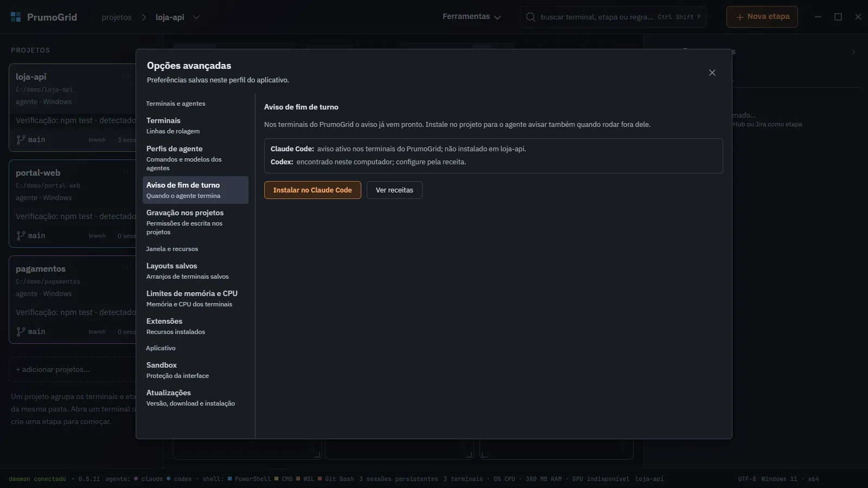Click Instalar no Claude Code button
The image size is (868, 488).
pos(312,190)
